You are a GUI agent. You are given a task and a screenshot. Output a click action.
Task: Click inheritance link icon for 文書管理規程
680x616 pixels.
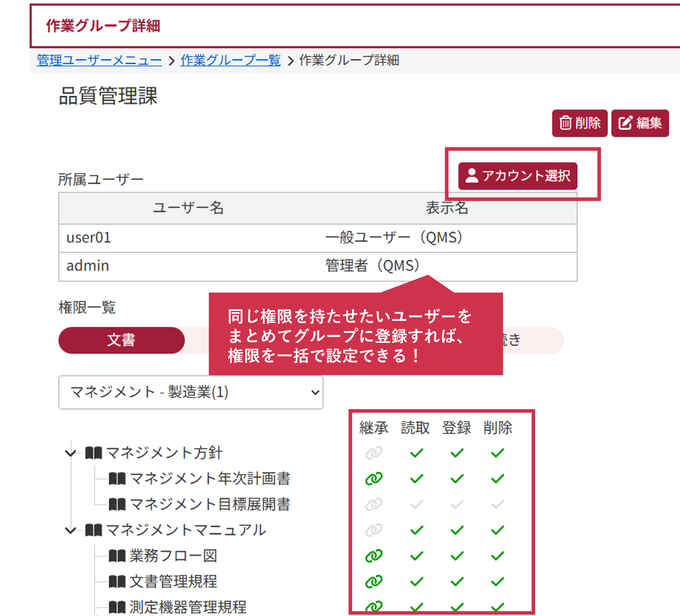[374, 582]
